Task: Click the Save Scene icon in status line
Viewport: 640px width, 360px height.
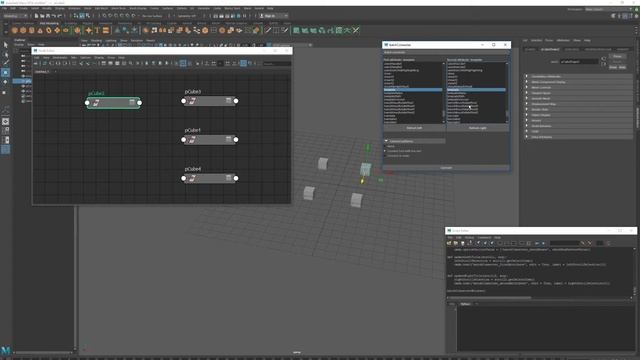Action: click(x=48, y=16)
